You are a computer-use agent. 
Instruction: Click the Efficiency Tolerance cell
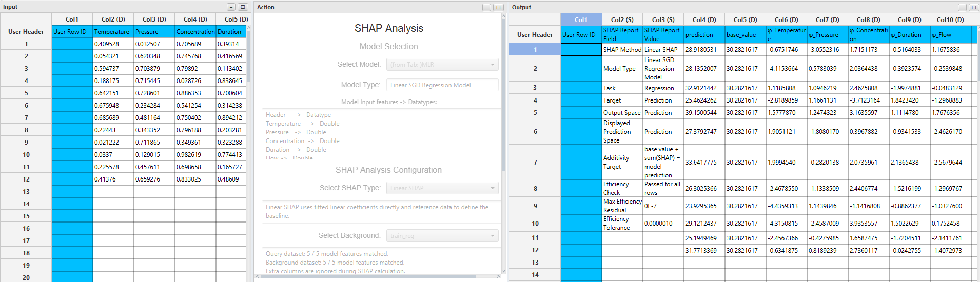[622, 223]
